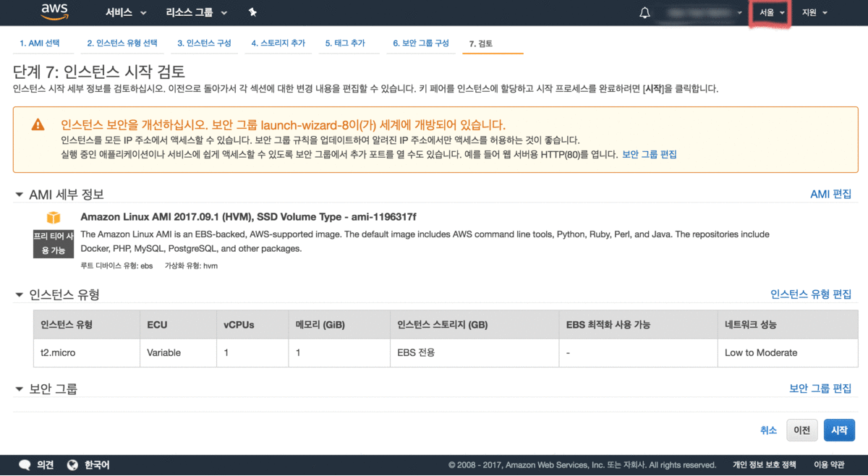Go to step 1. AMI 선택

click(x=40, y=43)
